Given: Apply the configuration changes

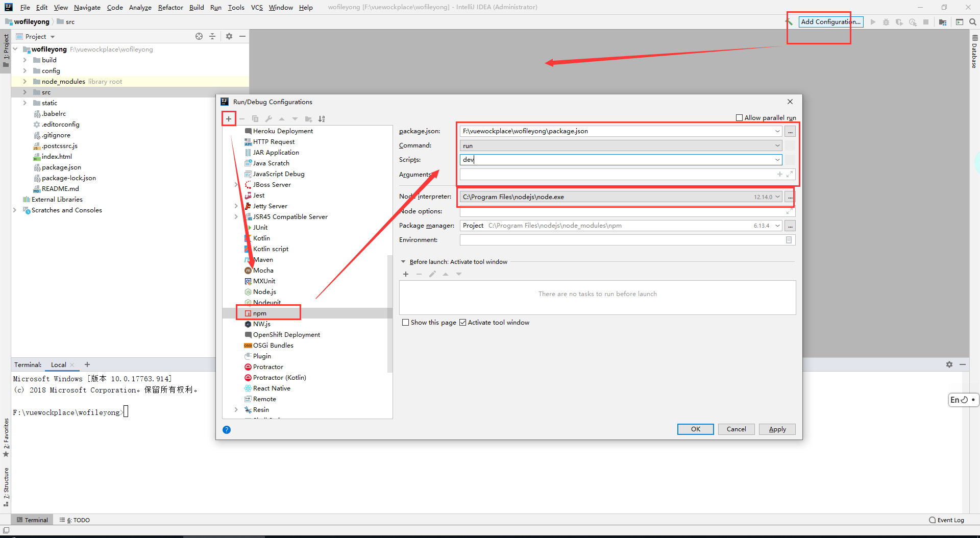Looking at the screenshot, I should (x=777, y=429).
